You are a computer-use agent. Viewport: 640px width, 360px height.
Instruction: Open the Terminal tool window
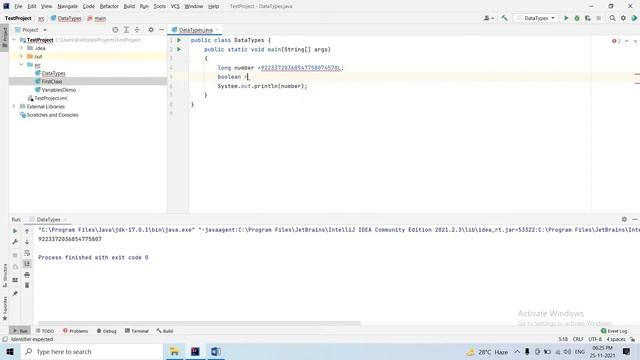(x=137, y=331)
